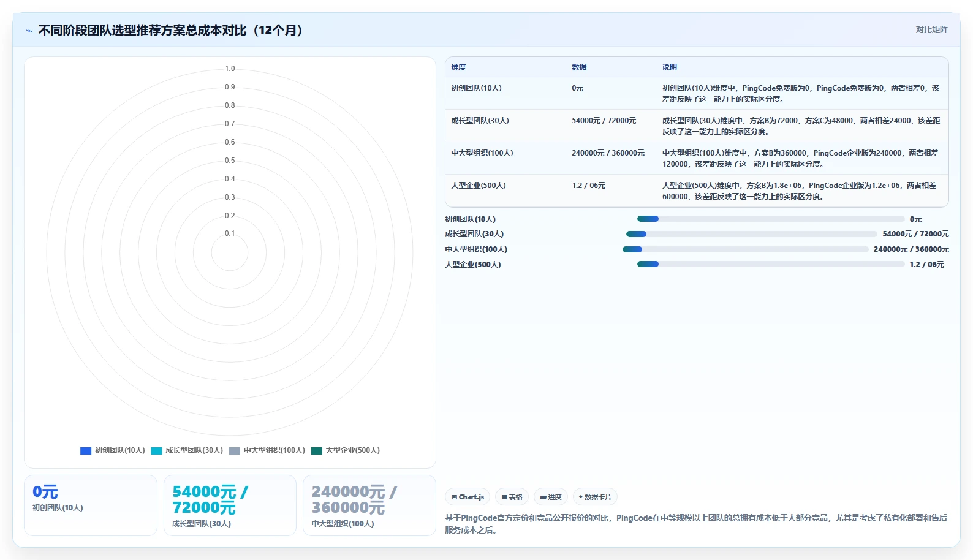This screenshot has height=560, width=973.
Task: Click the chart title 不同阶段团队选型推荐方案总成本对比
Action: 170,31
